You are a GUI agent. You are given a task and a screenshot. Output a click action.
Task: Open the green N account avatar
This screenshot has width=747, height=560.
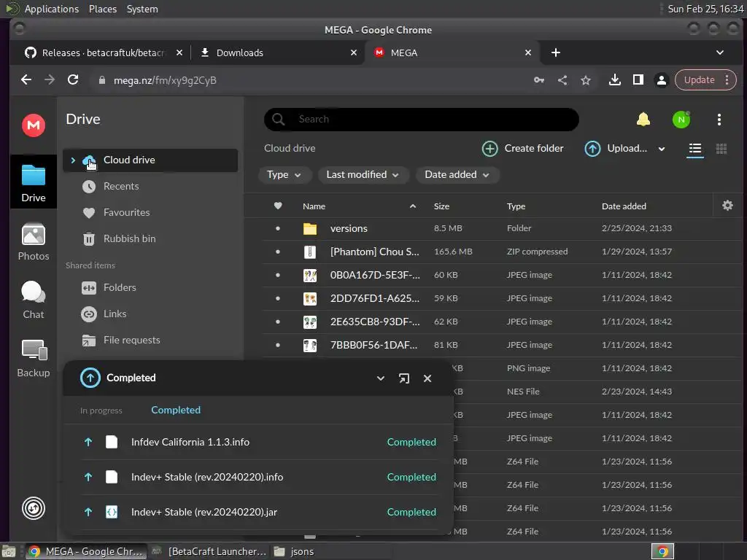tap(681, 119)
